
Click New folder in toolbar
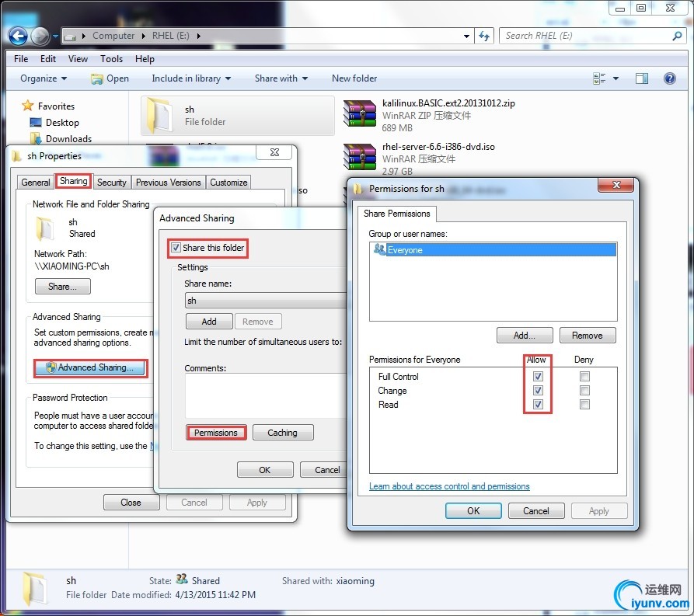point(354,78)
